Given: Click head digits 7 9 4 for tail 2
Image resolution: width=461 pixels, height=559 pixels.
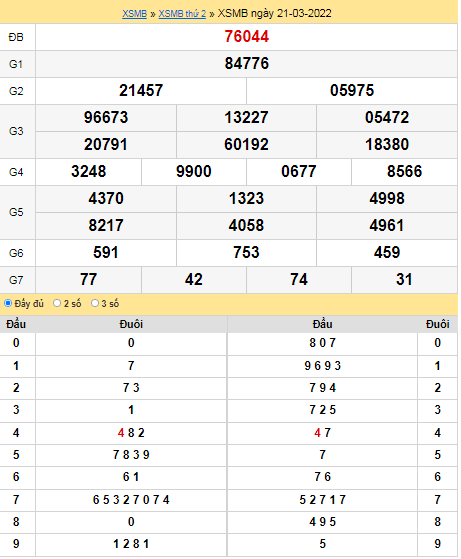Looking at the screenshot, I should 322,388.
